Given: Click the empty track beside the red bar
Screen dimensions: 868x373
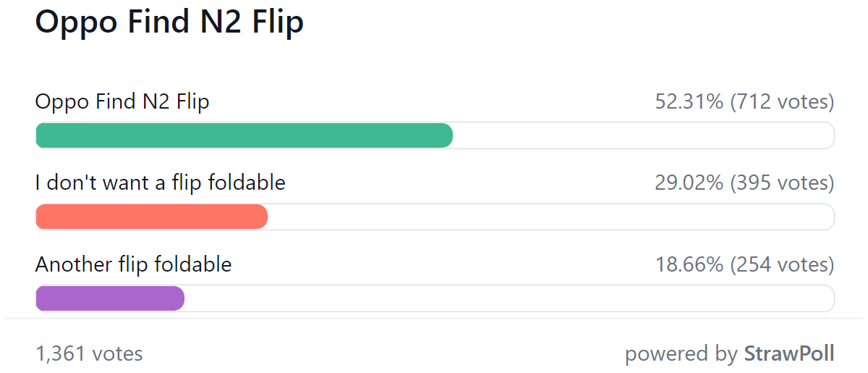Looking at the screenshot, I should [x=550, y=217].
